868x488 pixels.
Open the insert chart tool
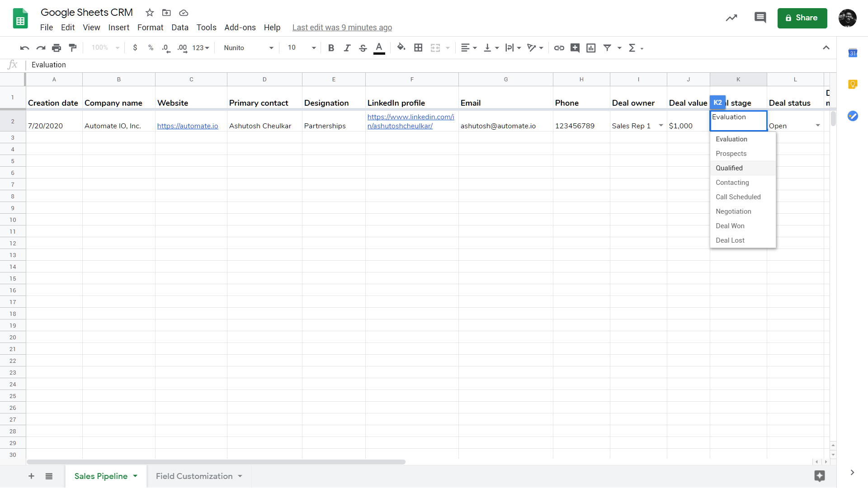click(x=591, y=47)
